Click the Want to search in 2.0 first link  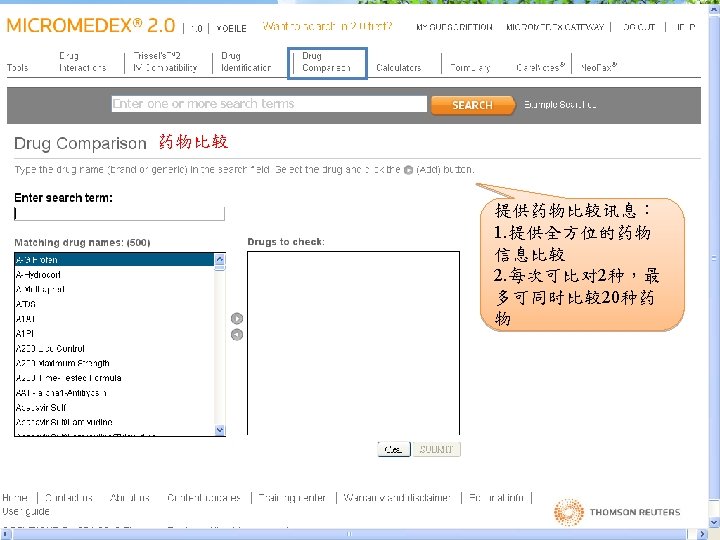pyautogui.click(x=327, y=26)
